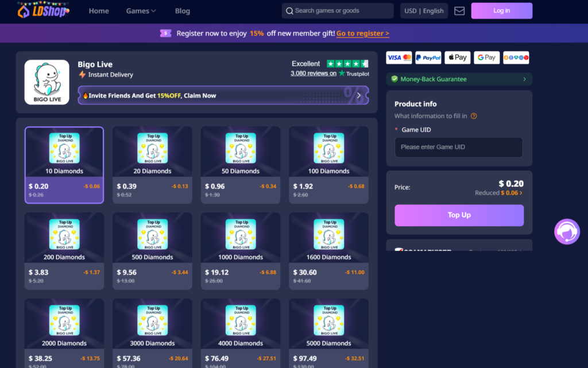Viewport: 588px width, 368px height.
Task: Click the Bigo Live game logo
Action: (x=47, y=82)
